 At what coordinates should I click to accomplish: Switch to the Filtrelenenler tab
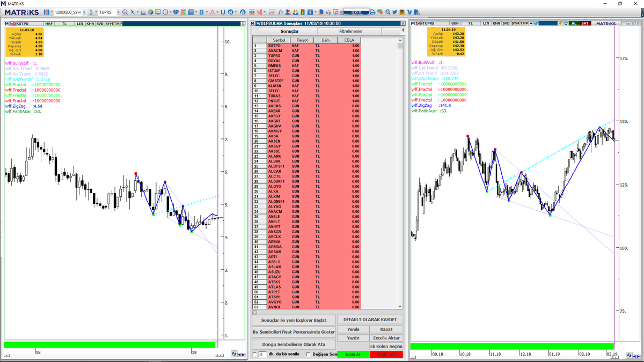coord(351,32)
